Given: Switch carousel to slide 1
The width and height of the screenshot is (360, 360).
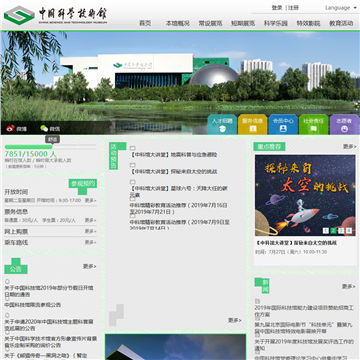Looking at the screenshot, I should tap(326, 231).
